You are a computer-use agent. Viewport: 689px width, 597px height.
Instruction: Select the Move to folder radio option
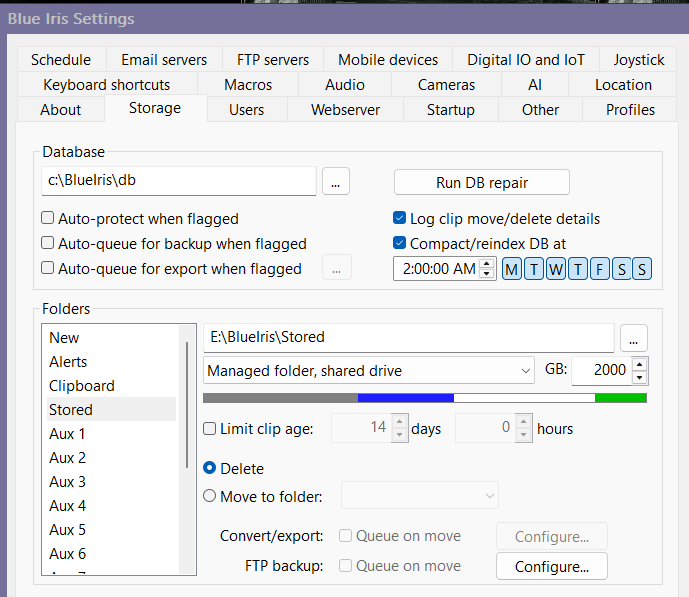[x=210, y=495]
